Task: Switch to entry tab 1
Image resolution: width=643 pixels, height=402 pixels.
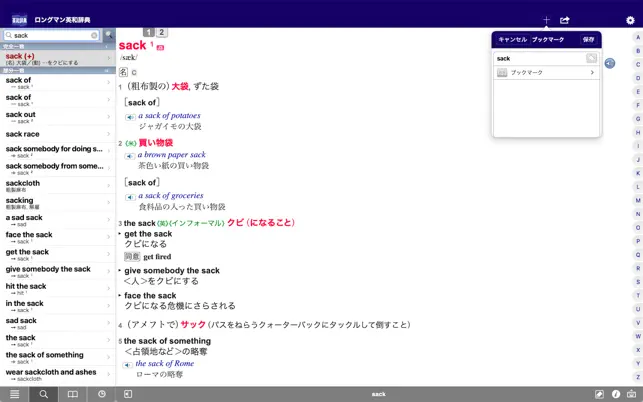Action: click(148, 32)
